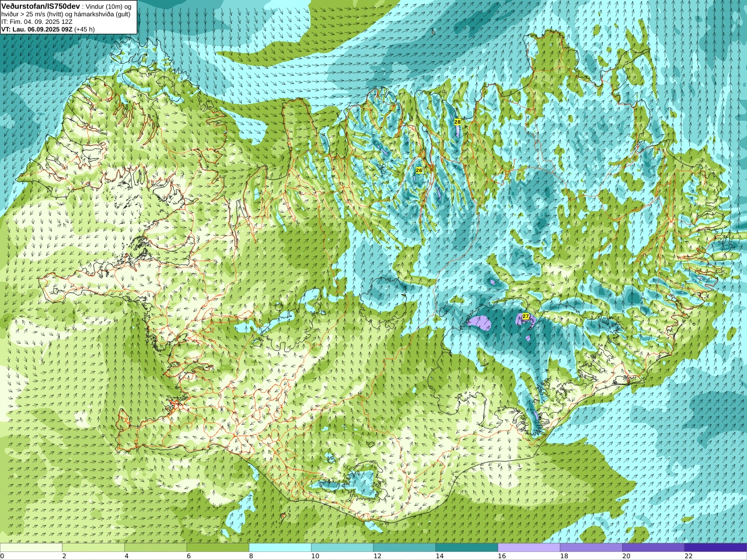Click the yellow gust marker labeled 28
This screenshot has height=560, width=747.
pyautogui.click(x=458, y=122)
